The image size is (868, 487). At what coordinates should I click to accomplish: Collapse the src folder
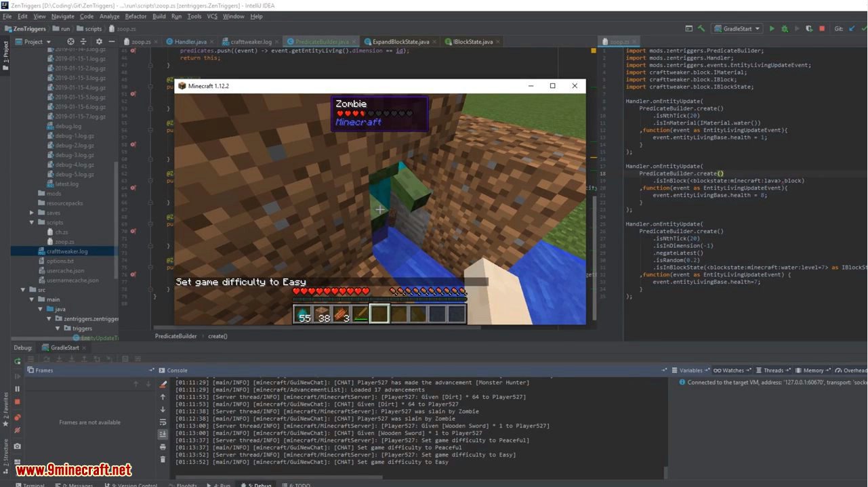point(23,290)
